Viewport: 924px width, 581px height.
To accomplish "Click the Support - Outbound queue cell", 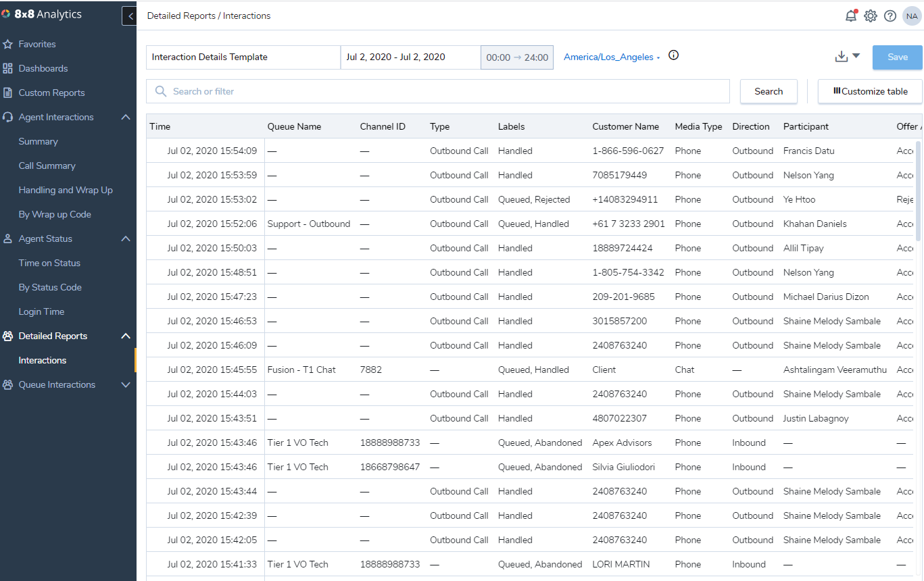I will click(x=309, y=224).
